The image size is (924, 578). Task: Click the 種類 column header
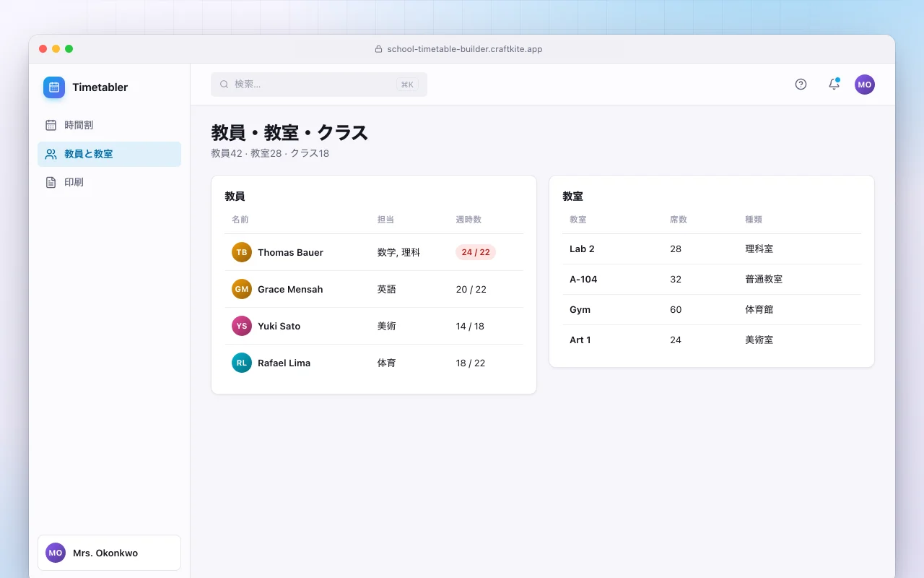pyautogui.click(x=754, y=220)
